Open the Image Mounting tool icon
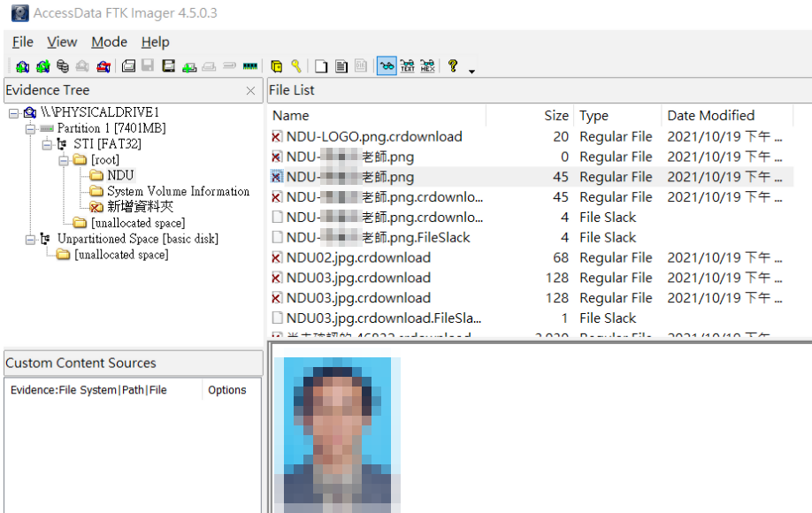Screen dimensions: 812x513 (63, 66)
